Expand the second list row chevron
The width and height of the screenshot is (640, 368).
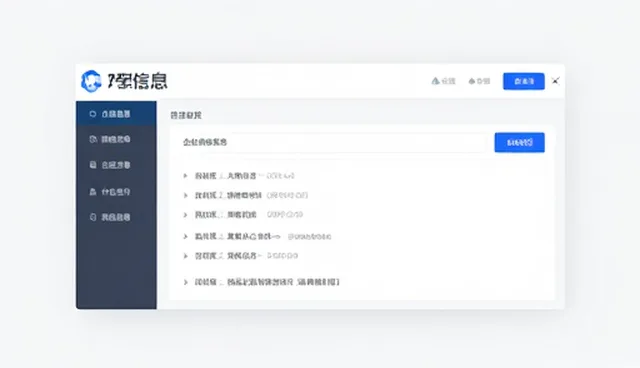185,195
